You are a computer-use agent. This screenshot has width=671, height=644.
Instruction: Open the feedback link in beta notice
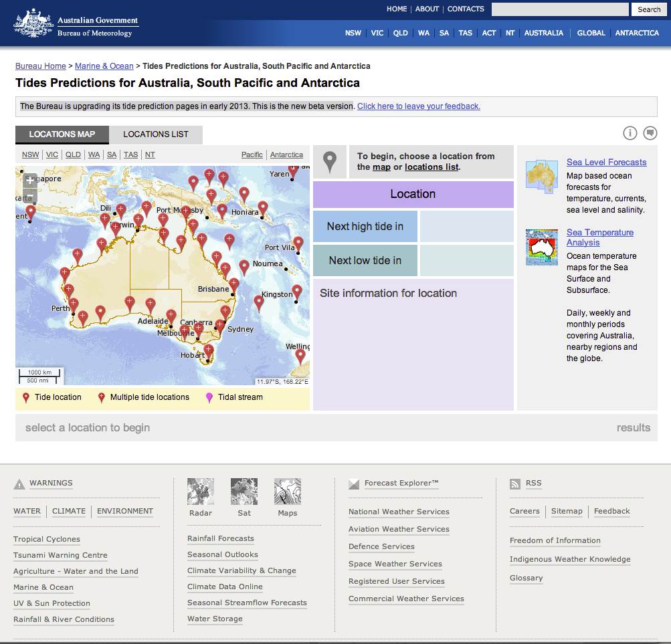point(419,106)
